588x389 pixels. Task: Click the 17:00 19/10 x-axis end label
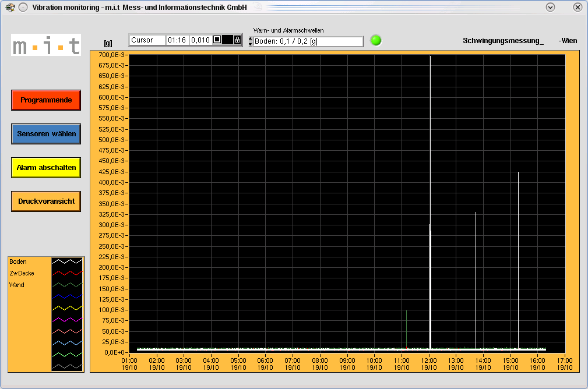(565, 364)
